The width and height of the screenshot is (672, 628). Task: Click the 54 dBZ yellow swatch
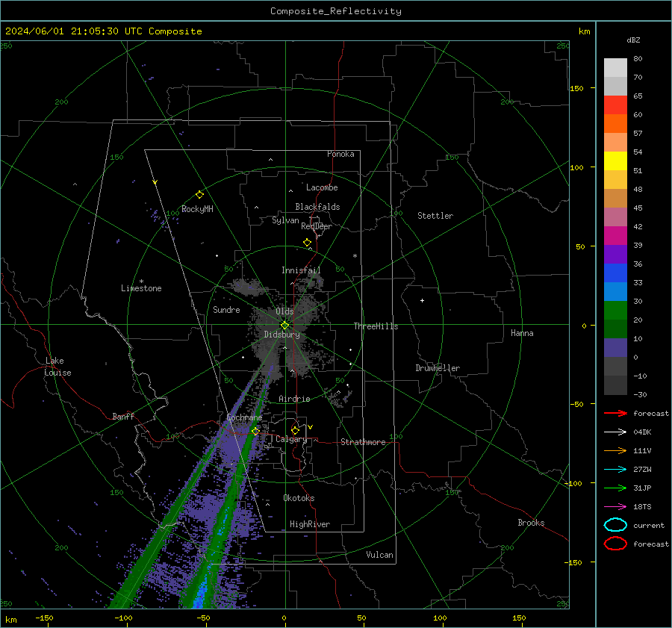click(x=615, y=161)
